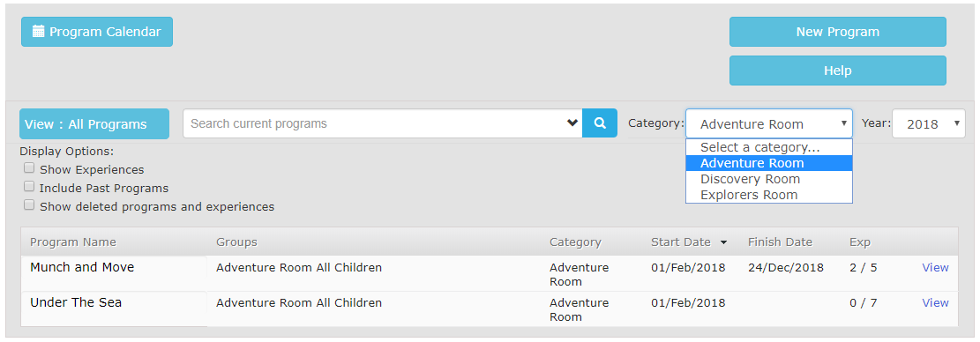The height and width of the screenshot is (342, 980).
Task: Click the magnifier search icon button
Action: click(599, 123)
